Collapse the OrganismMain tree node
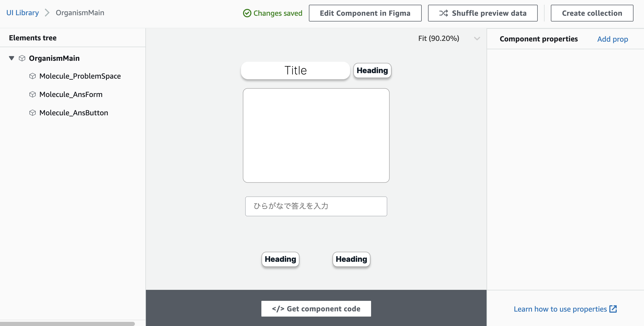644x326 pixels. (x=11, y=58)
